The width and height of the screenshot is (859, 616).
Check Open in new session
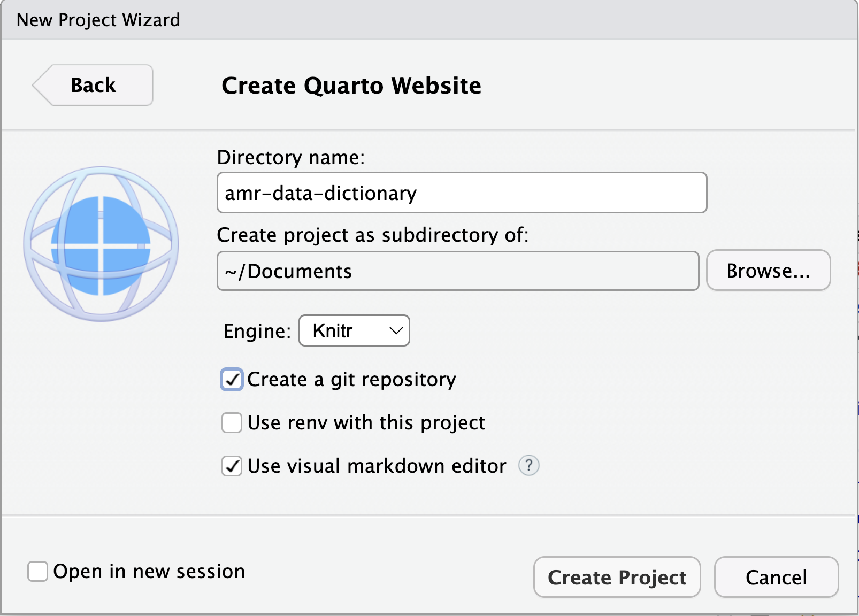click(37, 571)
